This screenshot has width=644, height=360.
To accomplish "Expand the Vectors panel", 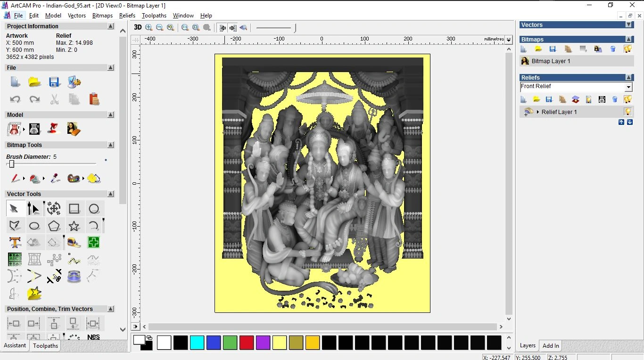I will tap(628, 25).
